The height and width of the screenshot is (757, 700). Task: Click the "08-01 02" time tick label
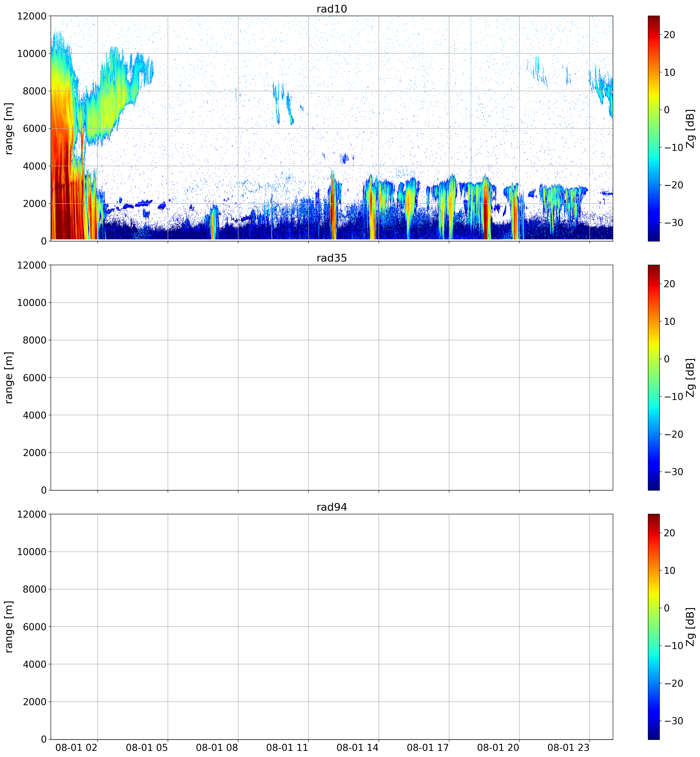click(x=76, y=748)
